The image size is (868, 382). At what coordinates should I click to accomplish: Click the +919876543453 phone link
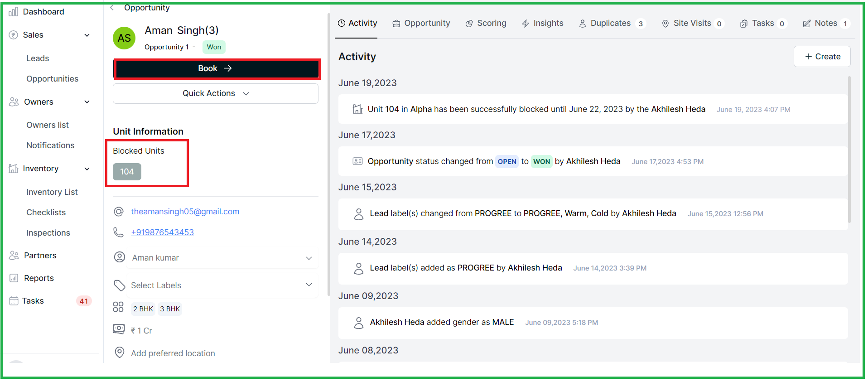tap(162, 232)
